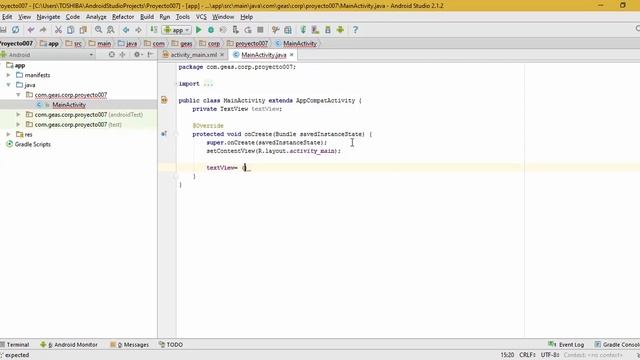Open the AVD Manager icon
This screenshot has height=360, width=640.
tap(315, 30)
